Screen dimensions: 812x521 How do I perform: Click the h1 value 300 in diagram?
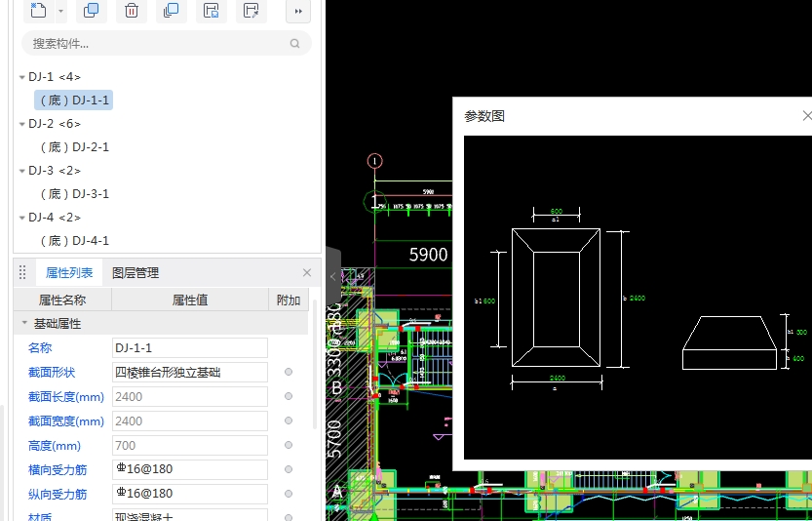801,333
